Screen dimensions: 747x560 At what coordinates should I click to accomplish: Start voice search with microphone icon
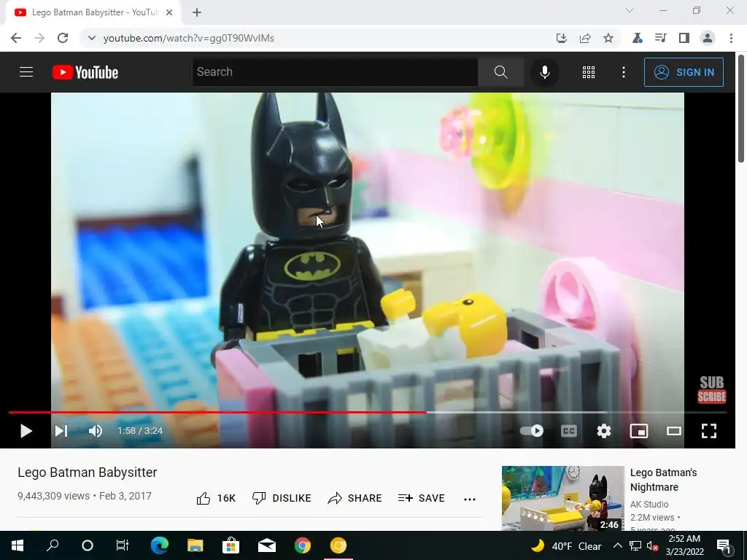[x=544, y=72]
